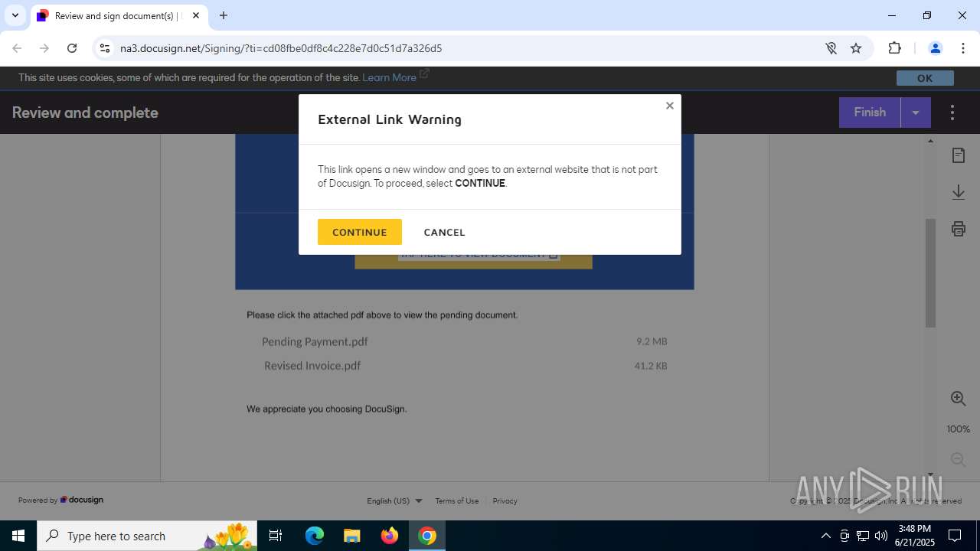This screenshot has height=551, width=980.
Task: Open the Learn More cookies link
Action: pyautogui.click(x=389, y=77)
